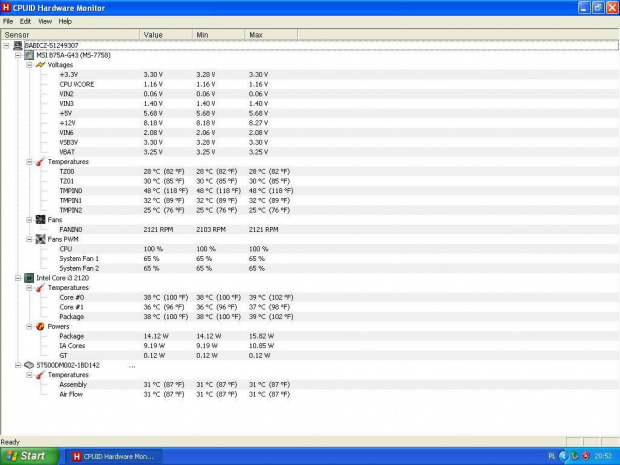Open the Help menu
The width and height of the screenshot is (620, 465).
pyautogui.click(x=65, y=21)
